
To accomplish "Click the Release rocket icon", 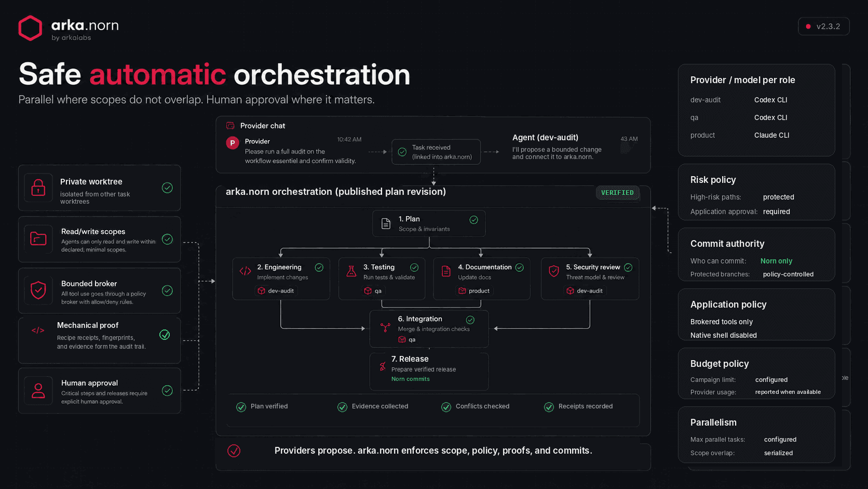I will coord(383,366).
